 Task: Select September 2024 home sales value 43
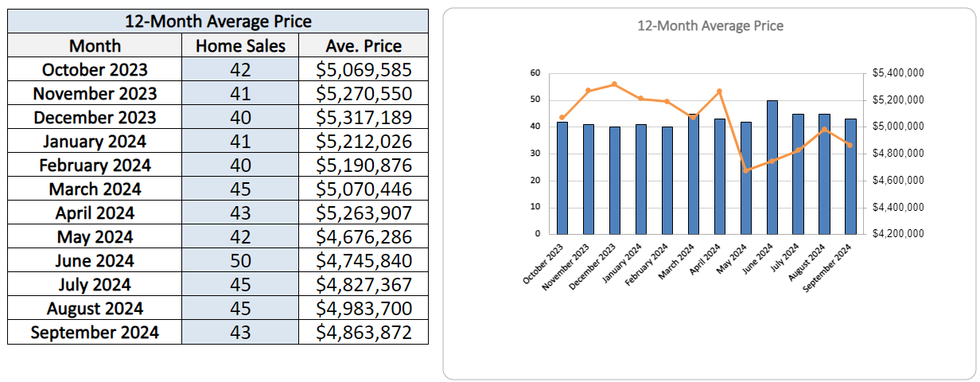click(x=240, y=332)
